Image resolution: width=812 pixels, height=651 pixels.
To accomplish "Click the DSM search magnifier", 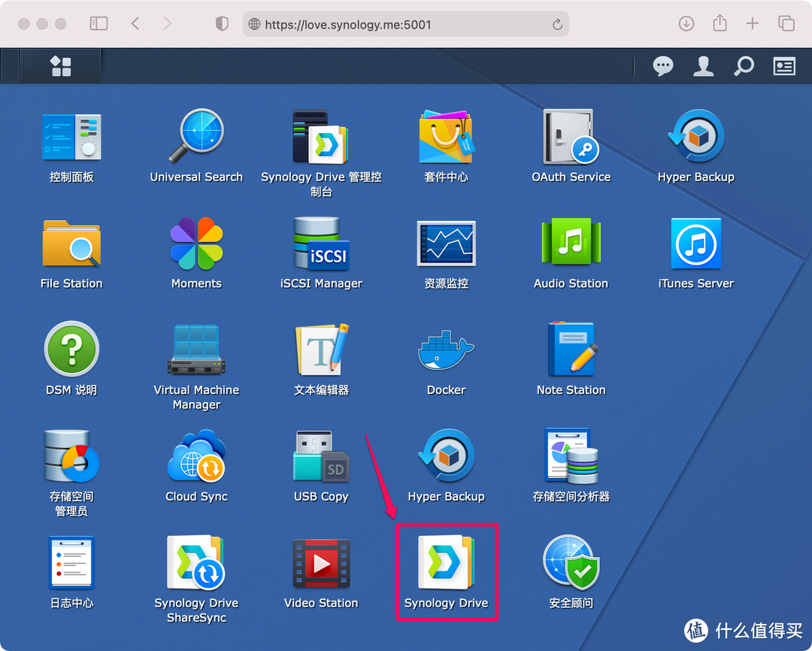I will [x=744, y=66].
